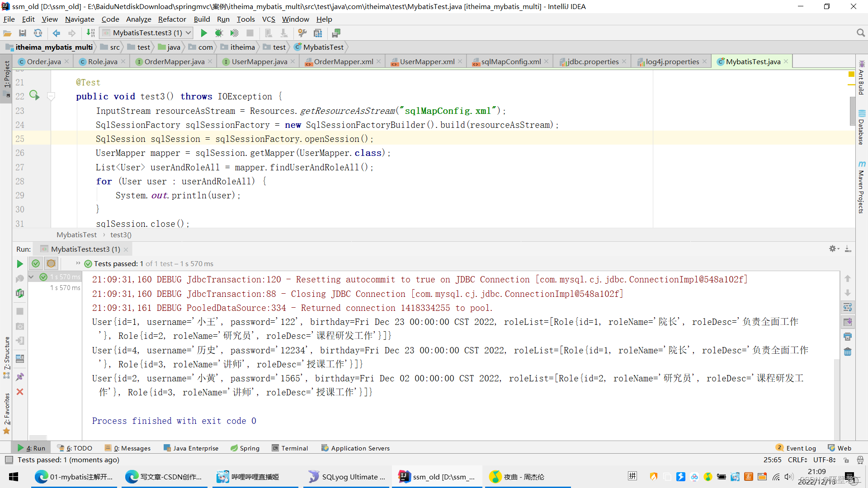Viewport: 868px width, 488px height.
Task: Open the Run panel settings gear dropdown
Action: [x=834, y=249]
